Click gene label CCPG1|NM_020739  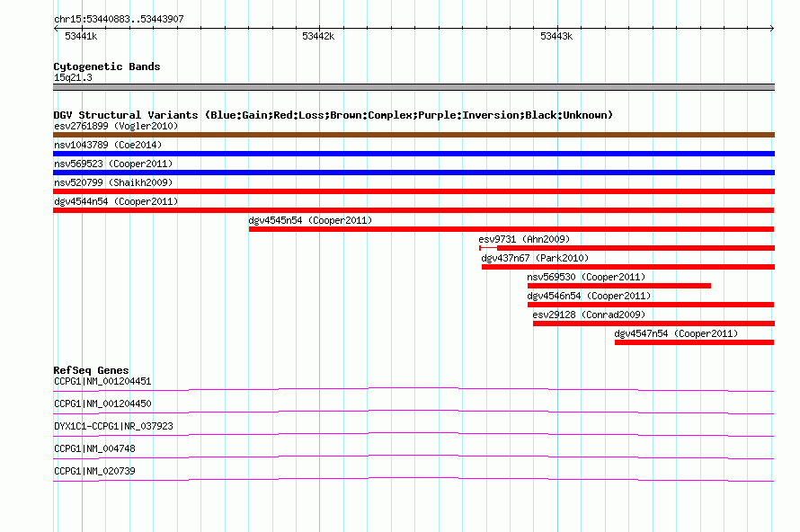(x=94, y=471)
